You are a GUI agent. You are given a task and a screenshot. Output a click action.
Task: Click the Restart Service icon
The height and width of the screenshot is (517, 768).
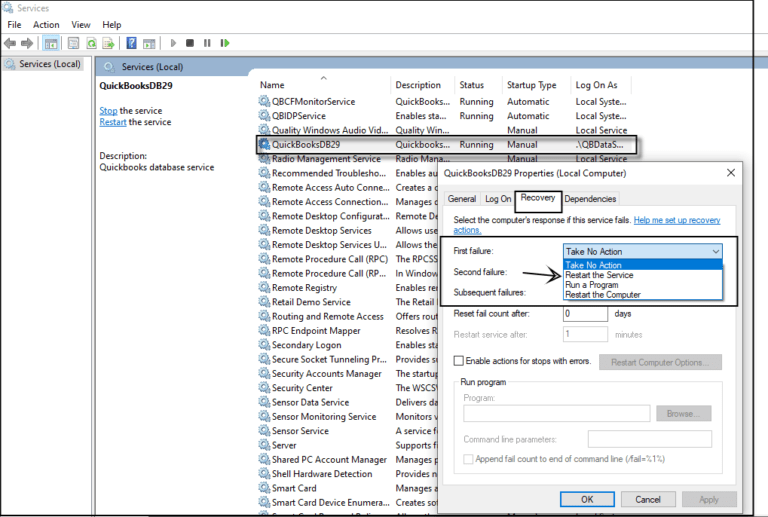coord(225,43)
